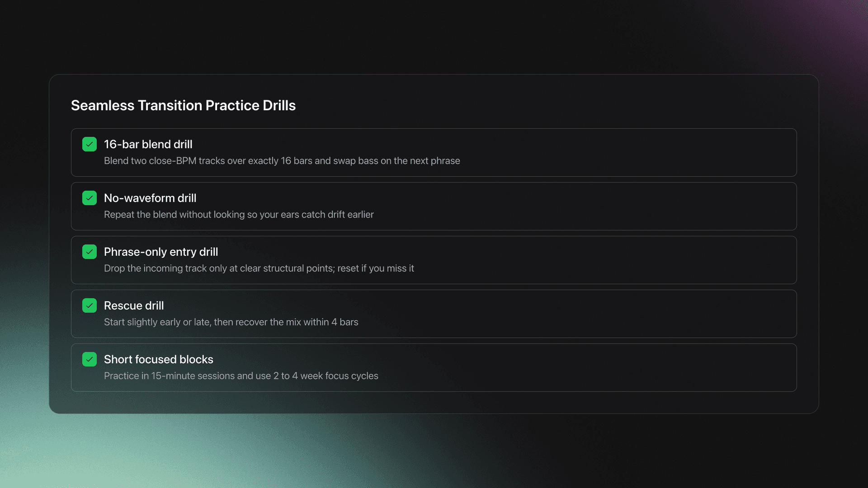Select the check icon on 16-bar blend drill
Image resolution: width=868 pixels, height=488 pixels.
pyautogui.click(x=89, y=144)
